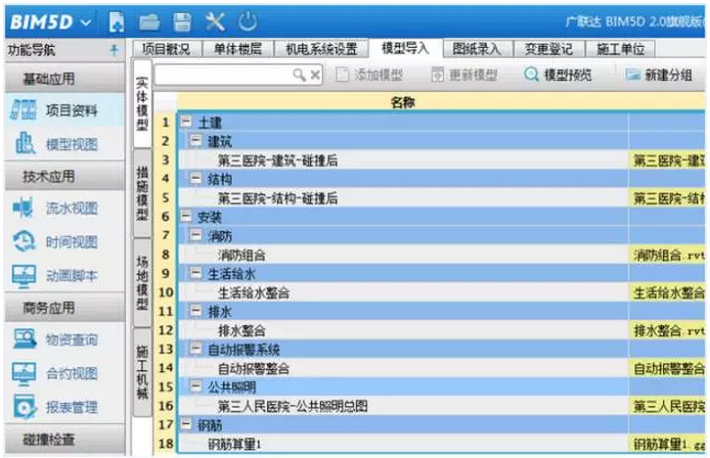Select the 措施模型 vertical tab
710x458 pixels.
[142, 194]
